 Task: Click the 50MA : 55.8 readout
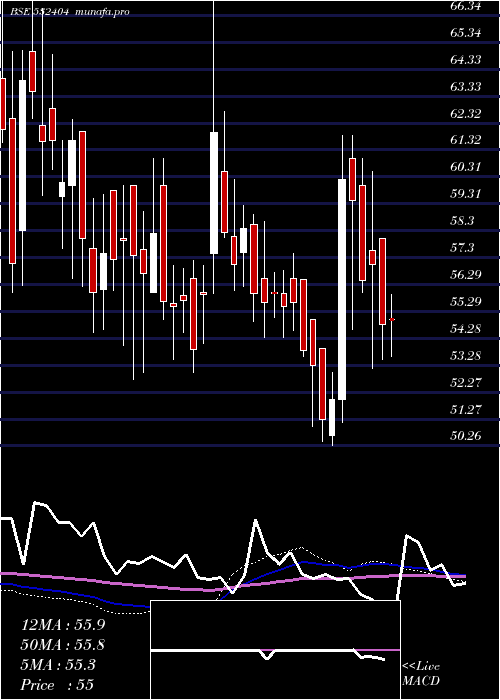point(65,645)
